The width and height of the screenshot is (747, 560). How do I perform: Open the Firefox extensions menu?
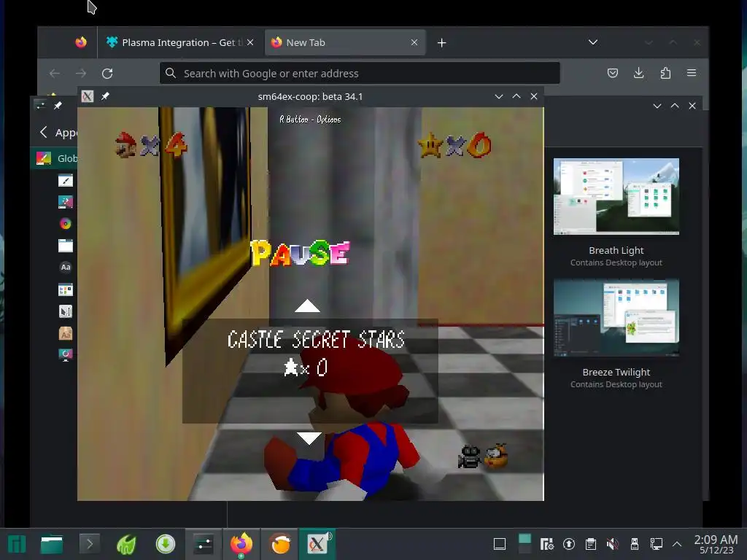[665, 73]
